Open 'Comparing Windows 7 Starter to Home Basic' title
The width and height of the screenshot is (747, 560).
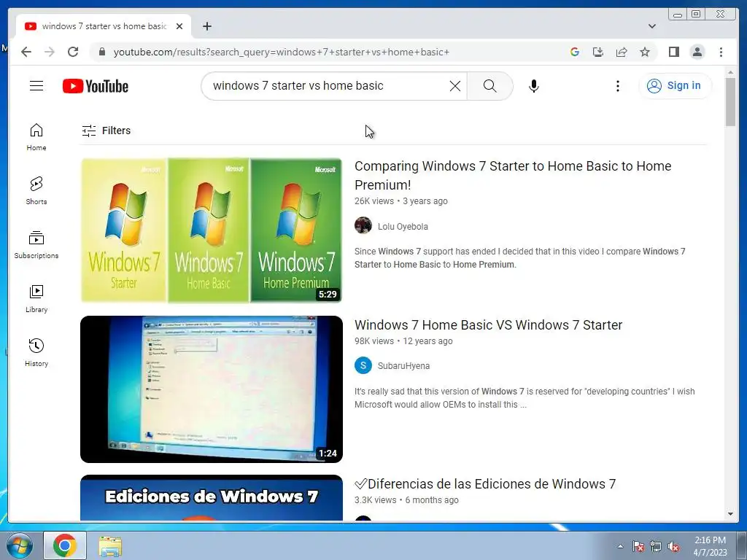pyautogui.click(x=513, y=175)
